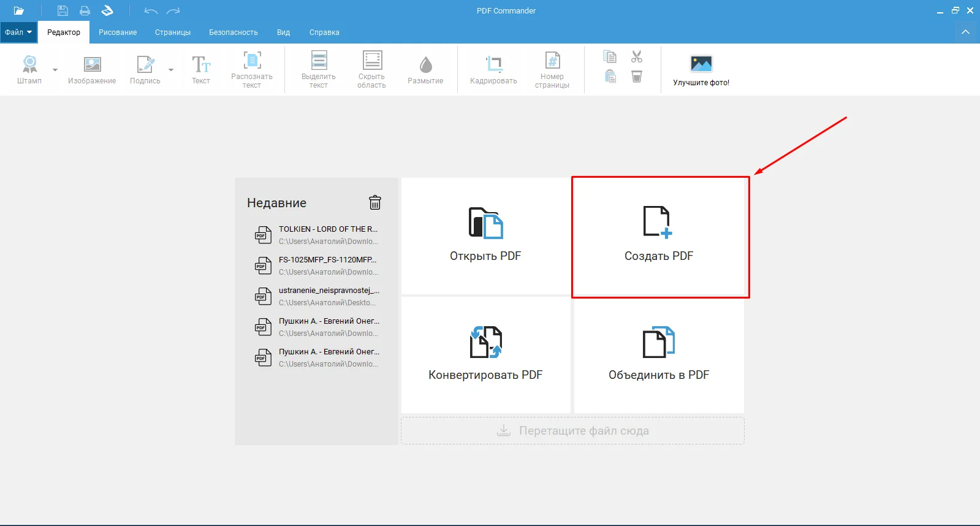Select the Кадрировать crop tool
The width and height of the screenshot is (980, 526).
(493, 69)
